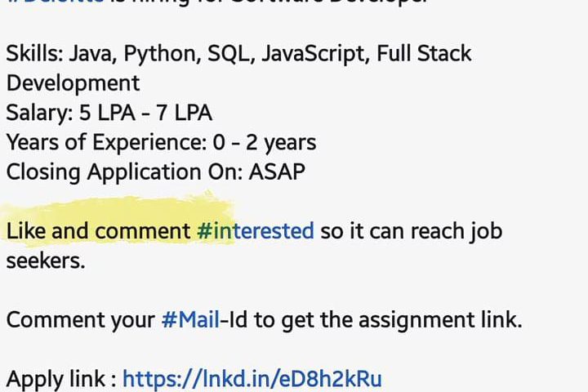Click the "so it can reach job" text

tap(411, 231)
